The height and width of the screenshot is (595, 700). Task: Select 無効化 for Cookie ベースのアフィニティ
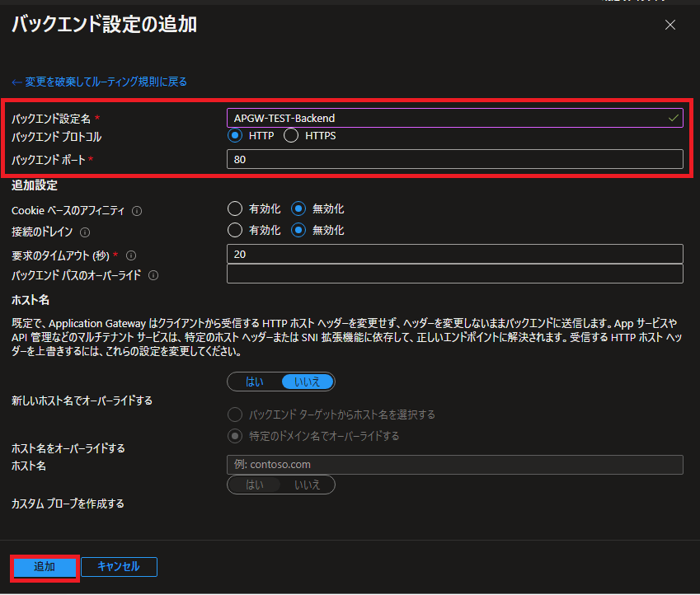[x=298, y=208]
